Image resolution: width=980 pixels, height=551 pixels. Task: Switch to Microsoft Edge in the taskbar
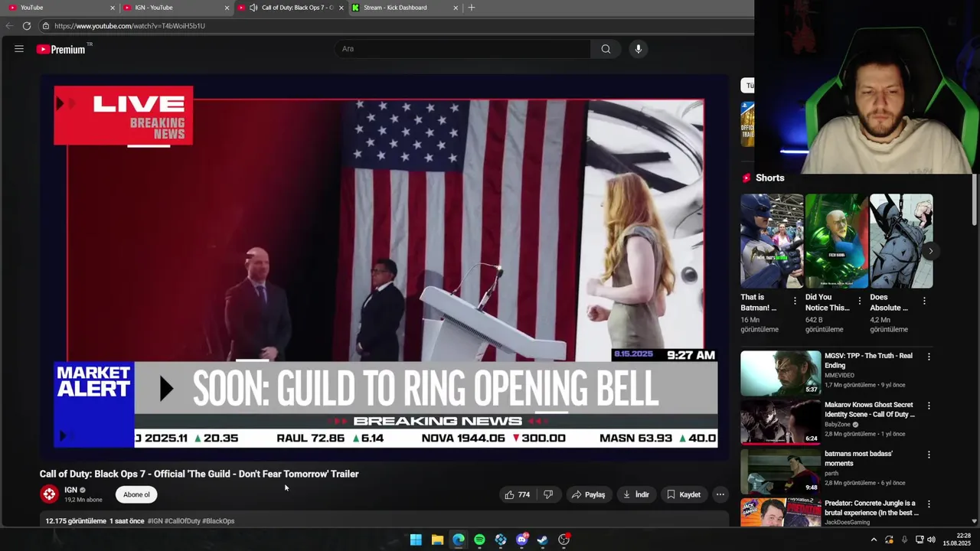tap(458, 540)
